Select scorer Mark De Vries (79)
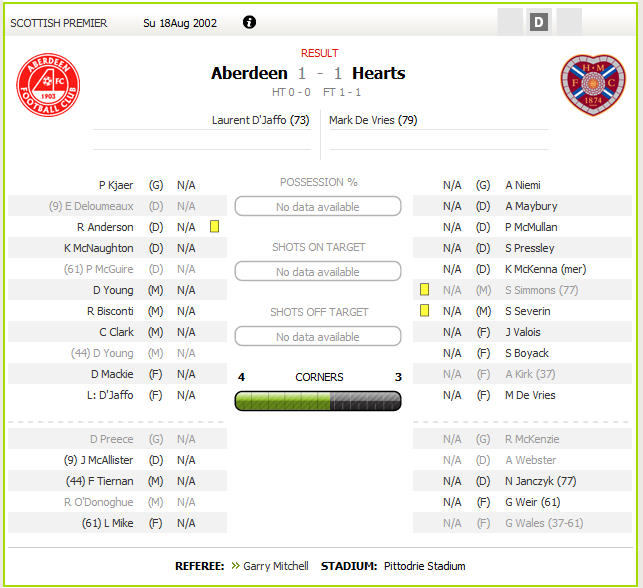Viewport: 643px width, 588px height. coord(373,120)
